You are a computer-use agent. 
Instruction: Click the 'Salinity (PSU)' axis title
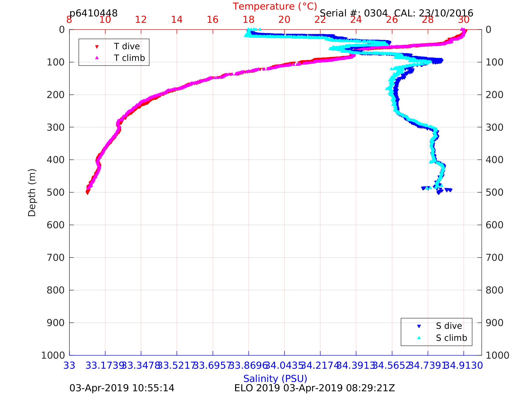tap(275, 378)
